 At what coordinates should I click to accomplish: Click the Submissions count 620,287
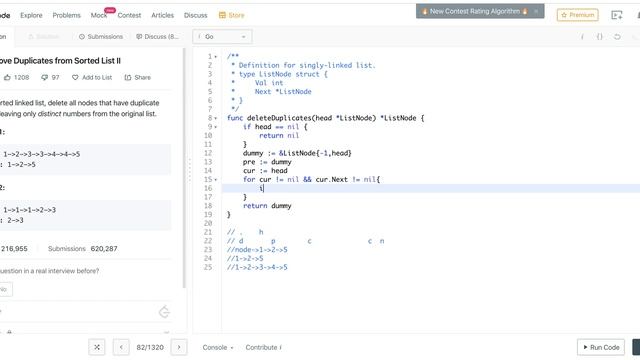(104, 249)
